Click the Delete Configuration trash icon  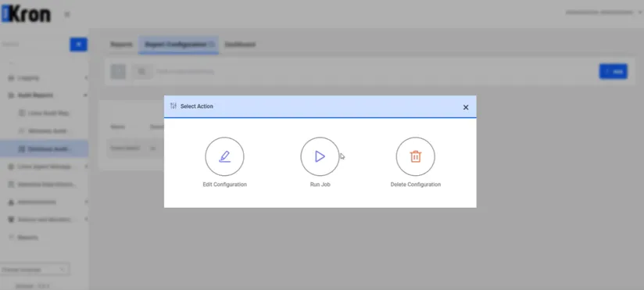point(415,156)
